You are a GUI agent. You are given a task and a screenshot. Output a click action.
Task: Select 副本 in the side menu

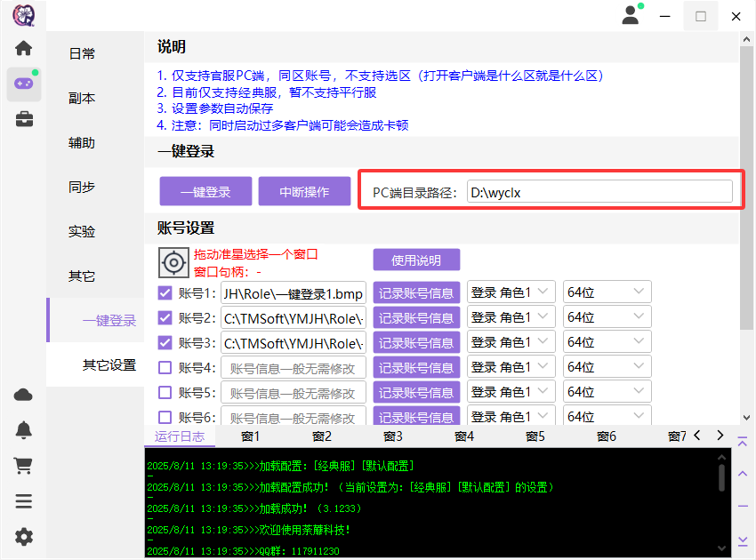(82, 98)
